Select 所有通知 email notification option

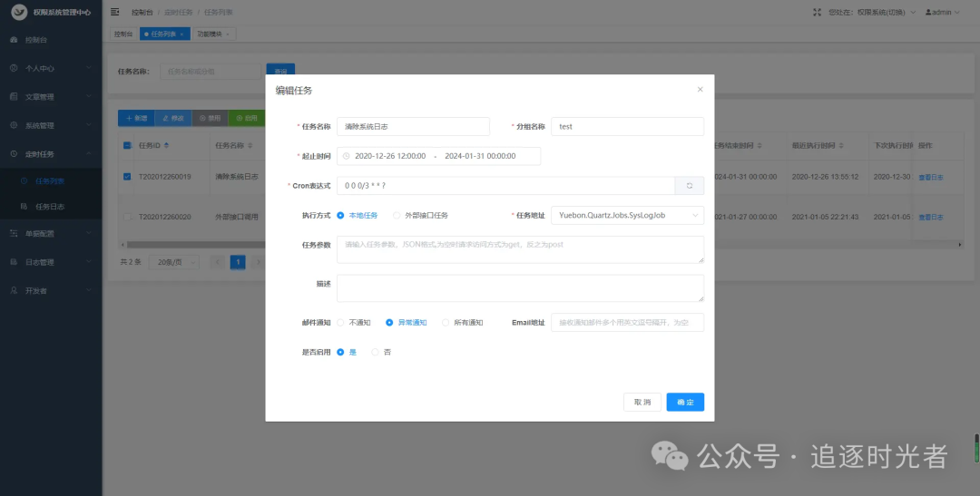[463, 323]
